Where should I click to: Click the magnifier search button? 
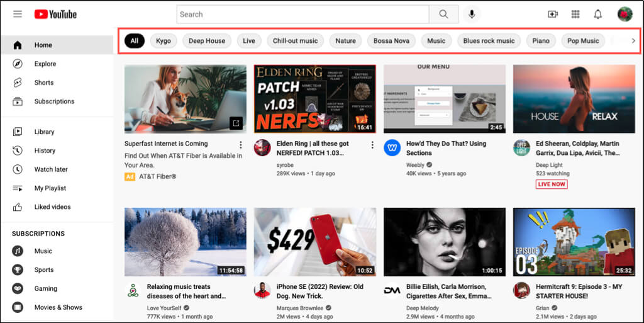tap(444, 14)
